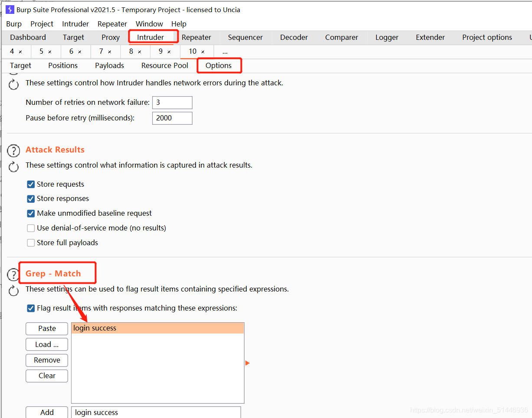This screenshot has width=532, height=418.
Task: Open help for Grep - Match section
Action: 14,275
